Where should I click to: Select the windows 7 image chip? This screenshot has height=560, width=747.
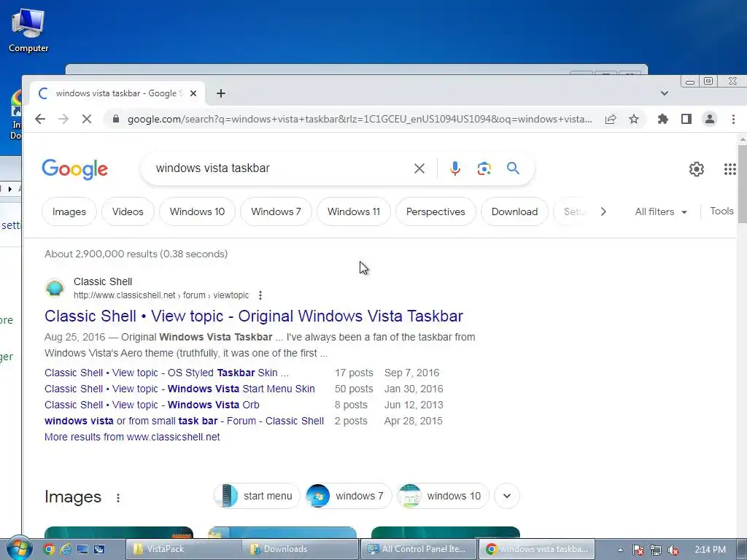click(348, 496)
